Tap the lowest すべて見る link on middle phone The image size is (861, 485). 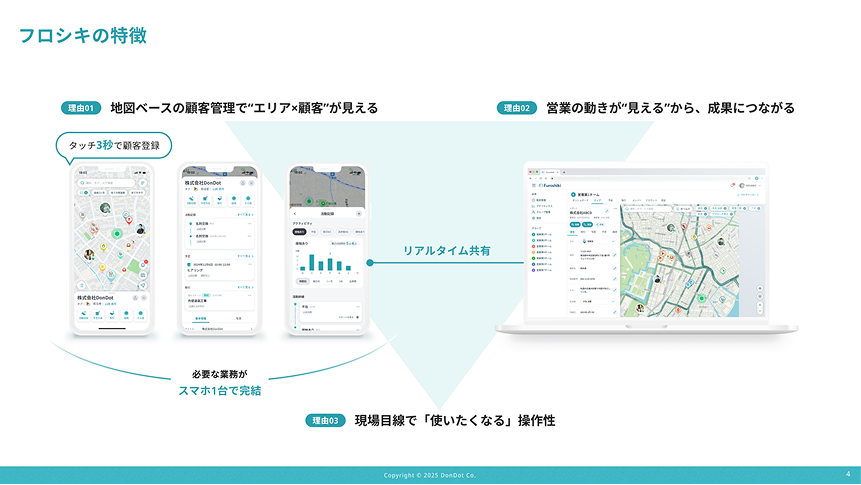pos(245,287)
